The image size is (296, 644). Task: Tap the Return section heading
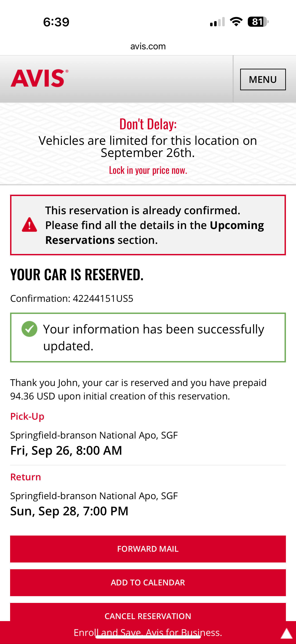[x=26, y=477]
